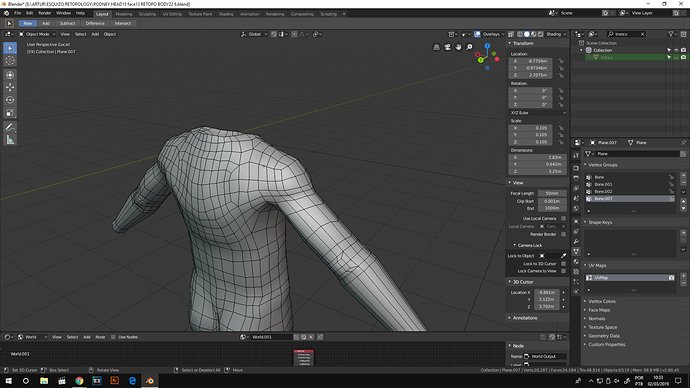Open the Physics properties tab
Viewport: 690px width, 388px height.
pyautogui.click(x=576, y=292)
